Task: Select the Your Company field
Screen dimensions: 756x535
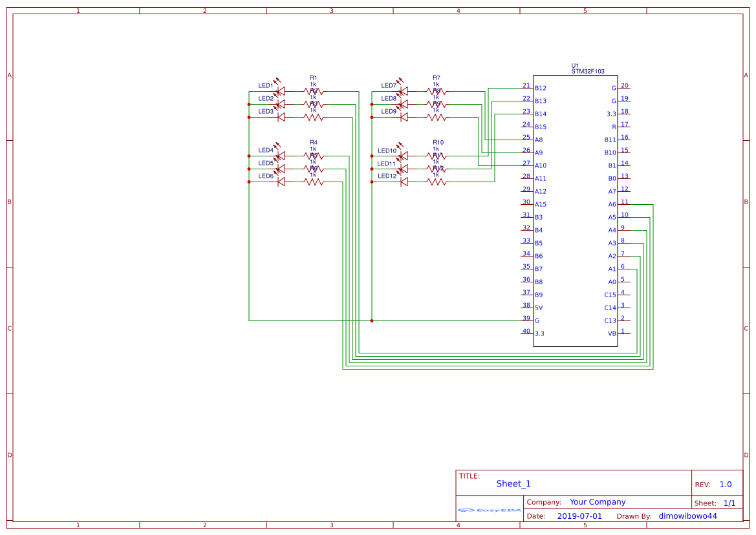Action: pos(597,502)
